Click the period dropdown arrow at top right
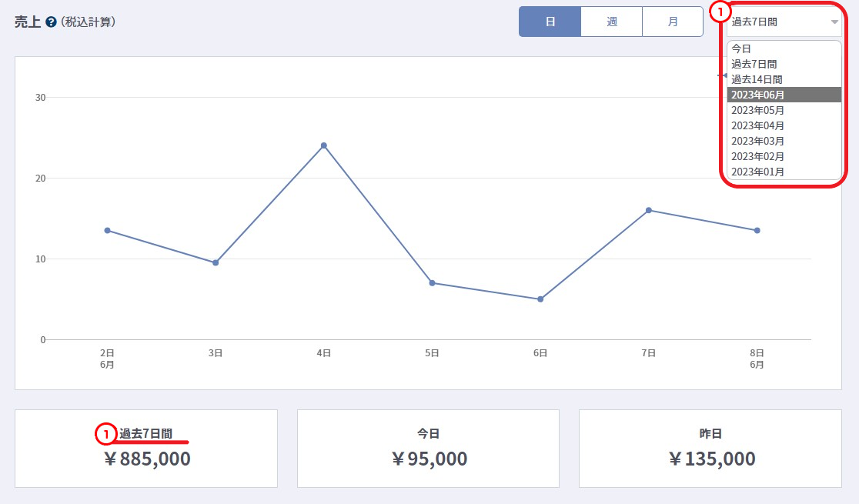 click(834, 22)
